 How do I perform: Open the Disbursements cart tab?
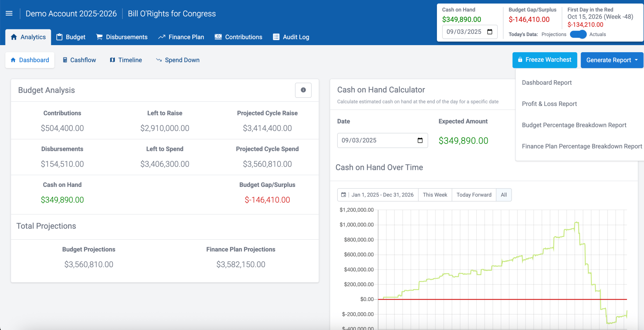(122, 37)
